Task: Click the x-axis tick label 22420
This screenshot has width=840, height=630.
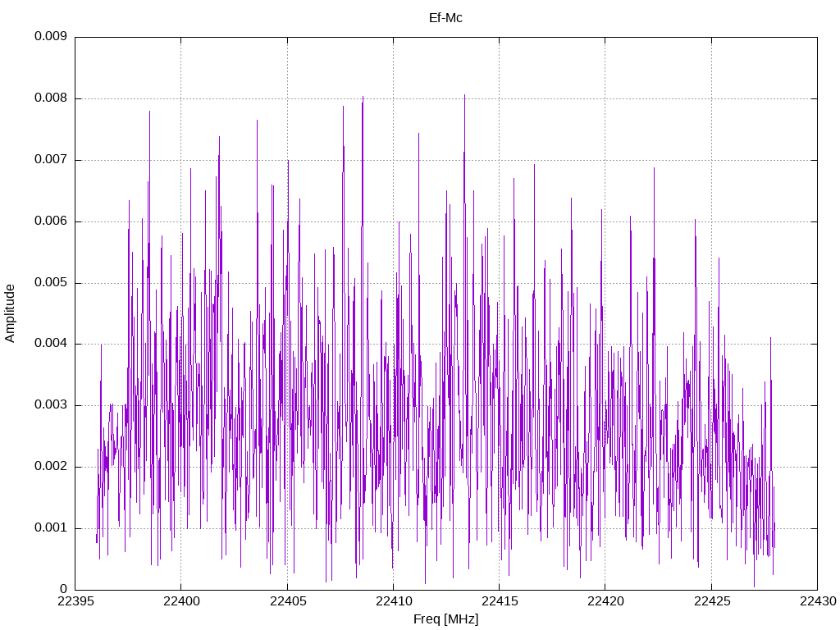Action: click(x=605, y=601)
